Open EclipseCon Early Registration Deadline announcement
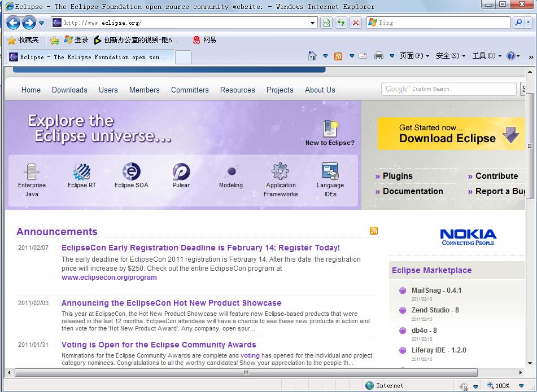 pos(200,248)
